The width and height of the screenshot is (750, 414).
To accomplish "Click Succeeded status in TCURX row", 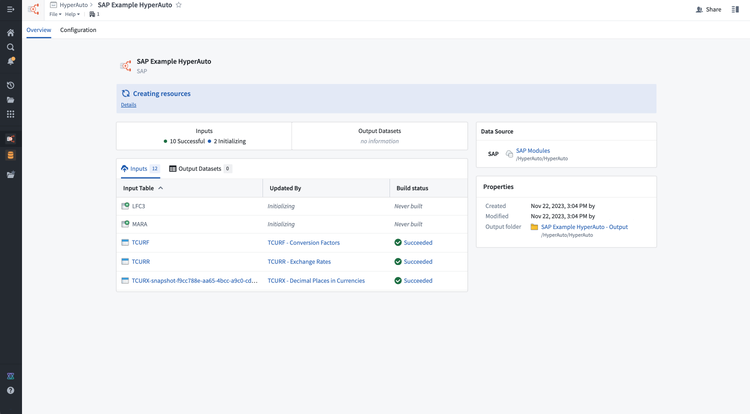I will [418, 281].
